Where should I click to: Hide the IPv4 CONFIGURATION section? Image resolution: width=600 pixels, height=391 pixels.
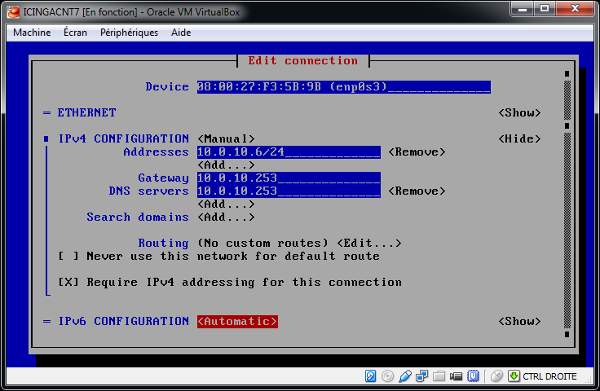pyautogui.click(x=520, y=138)
